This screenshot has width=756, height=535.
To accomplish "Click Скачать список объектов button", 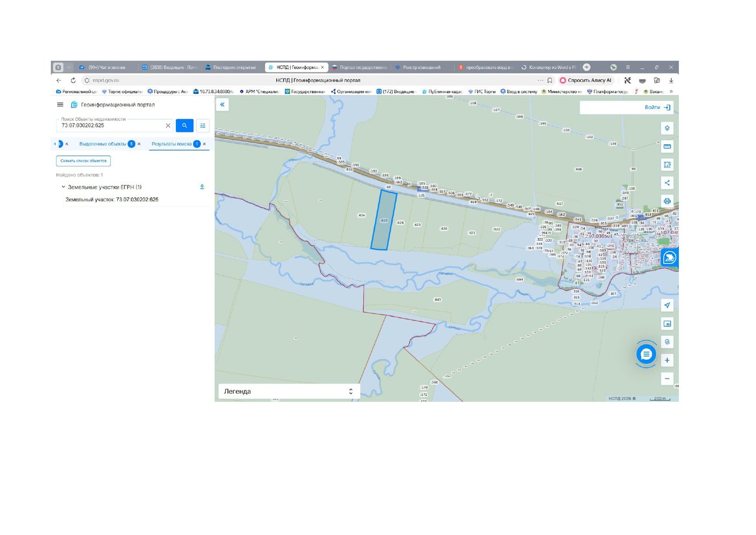I will pyautogui.click(x=83, y=161).
